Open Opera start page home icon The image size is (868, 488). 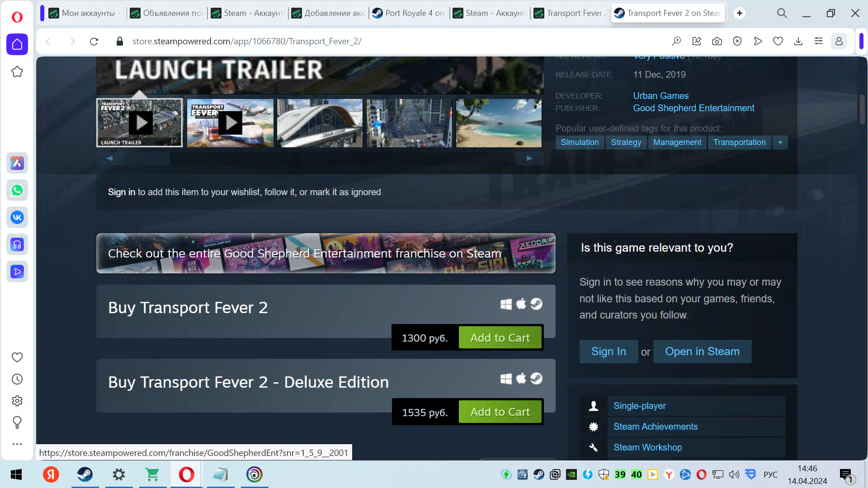tap(17, 44)
